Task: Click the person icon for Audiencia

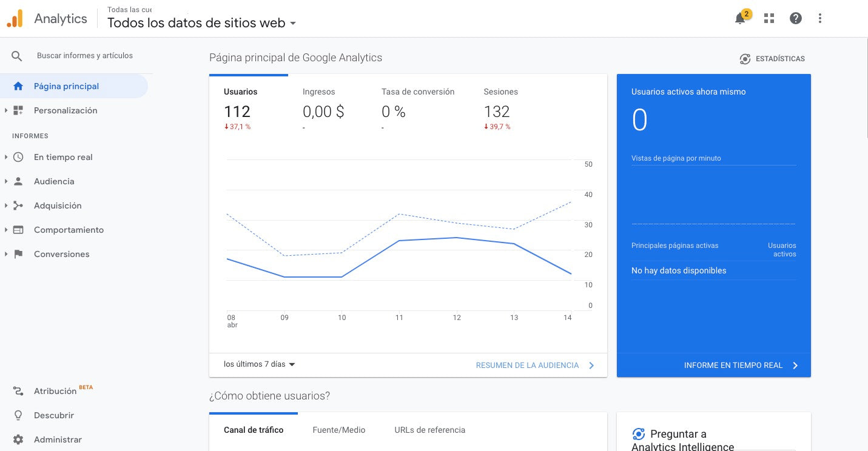Action: pos(18,181)
